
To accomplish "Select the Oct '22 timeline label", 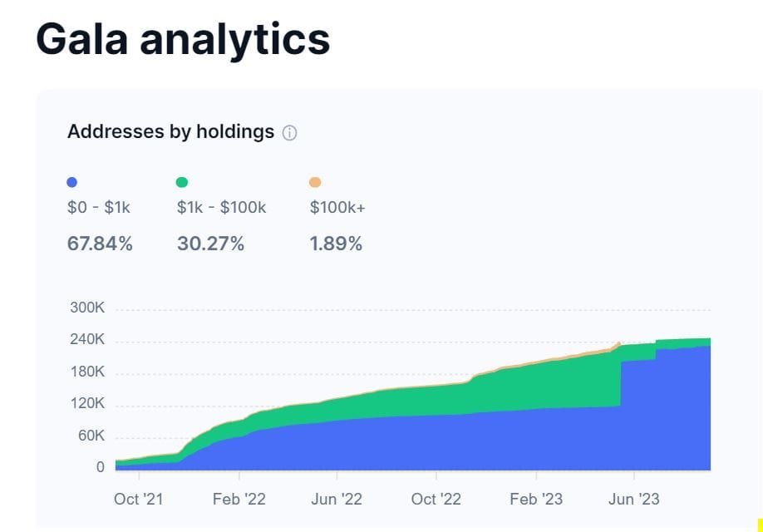I will click(436, 499).
